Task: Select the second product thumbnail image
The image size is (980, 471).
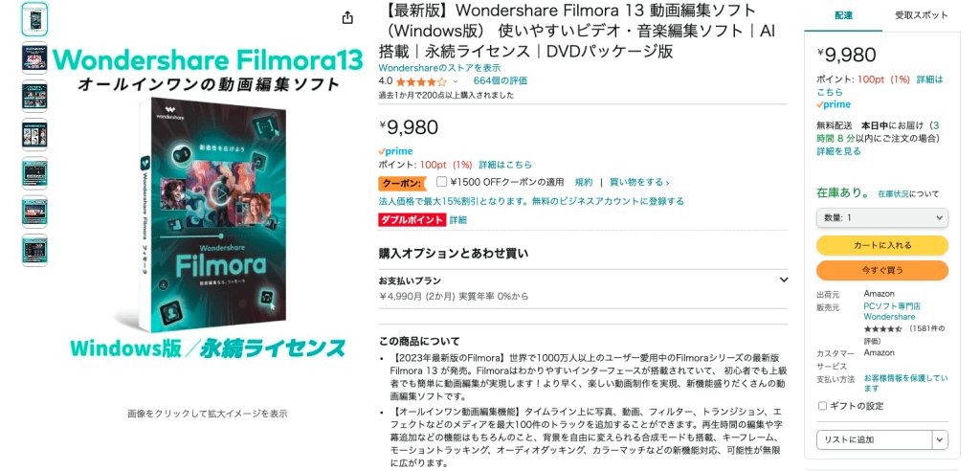Action: (34, 58)
